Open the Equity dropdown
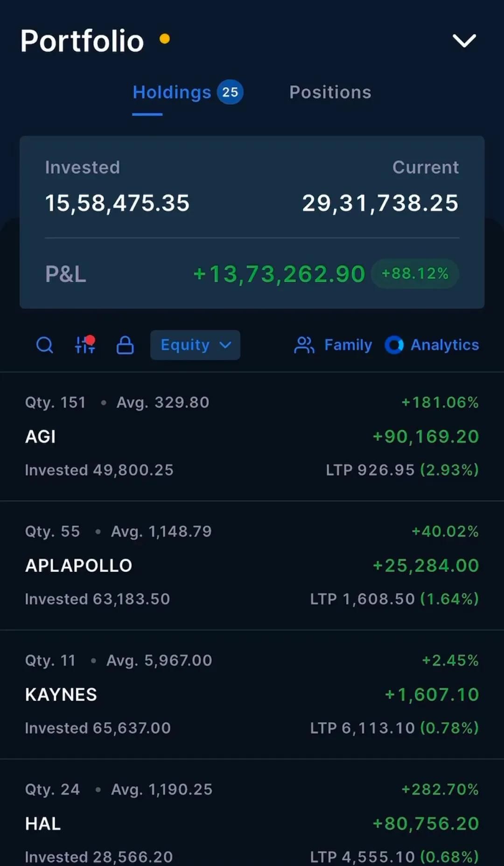The height and width of the screenshot is (866, 504). (195, 345)
